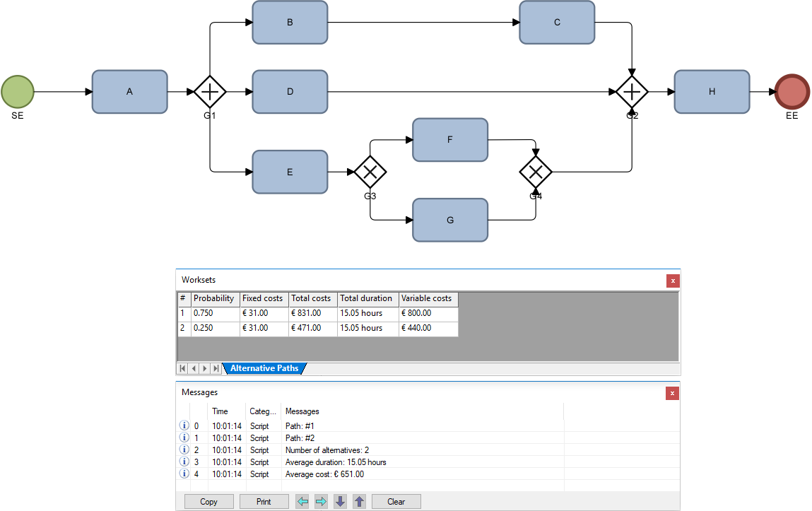
Task: Click the cyan back arrow in Messages toolbar
Action: (302, 501)
